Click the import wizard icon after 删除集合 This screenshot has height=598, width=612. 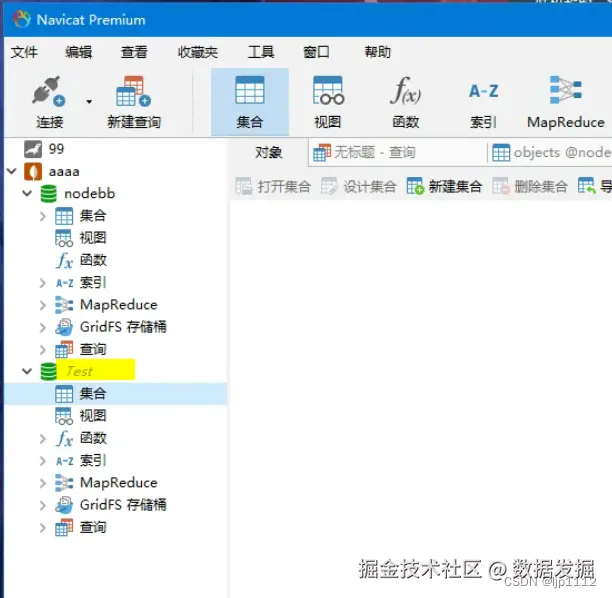(x=587, y=186)
